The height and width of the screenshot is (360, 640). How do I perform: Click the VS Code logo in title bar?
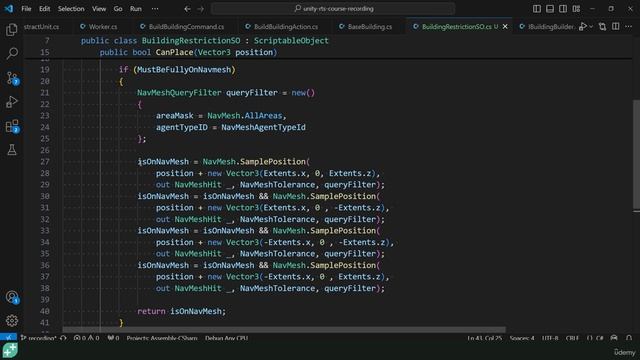coord(9,9)
